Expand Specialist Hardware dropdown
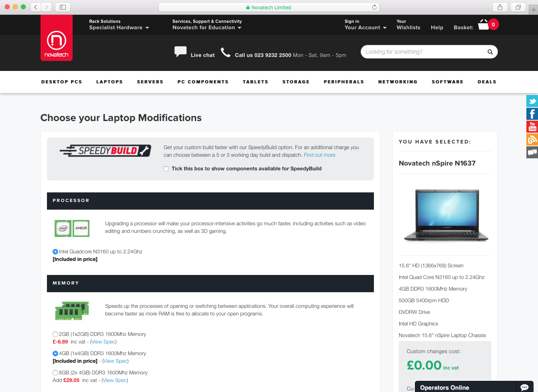The height and width of the screenshot is (392, 538). pyautogui.click(x=119, y=28)
